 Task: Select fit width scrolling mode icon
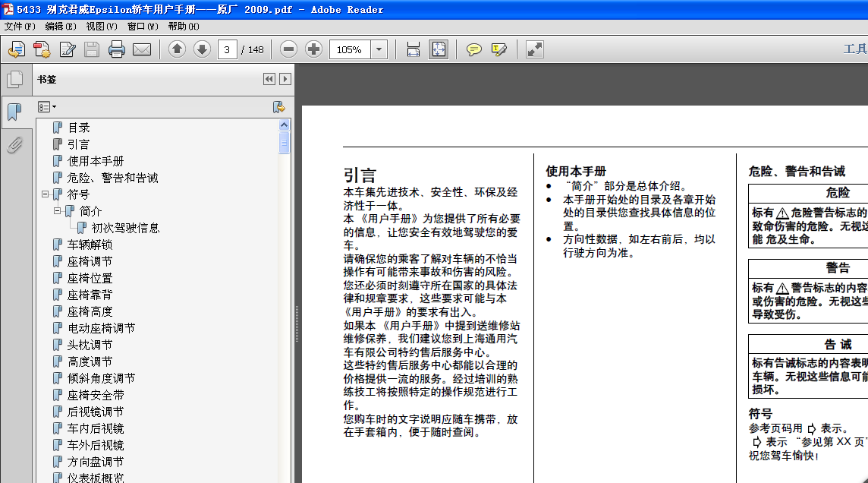413,49
